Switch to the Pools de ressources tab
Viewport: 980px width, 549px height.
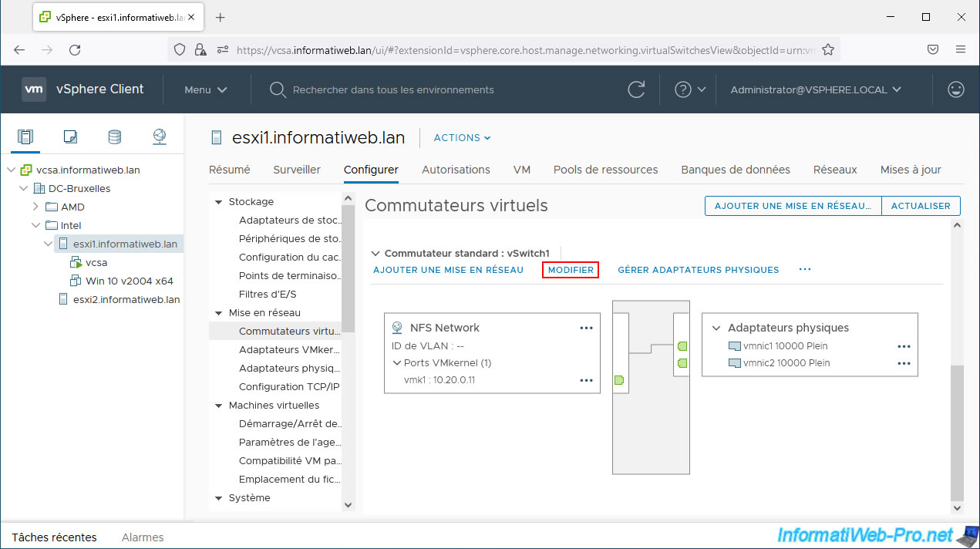605,170
